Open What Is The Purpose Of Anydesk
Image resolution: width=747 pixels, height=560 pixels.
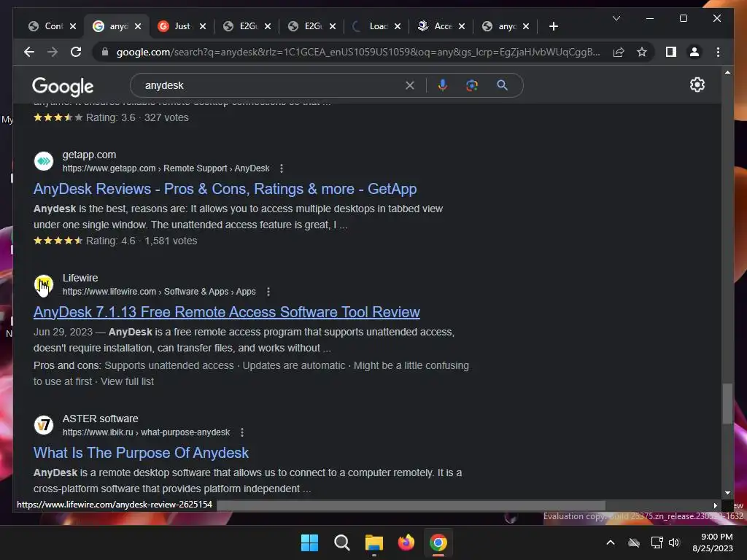[141, 453]
